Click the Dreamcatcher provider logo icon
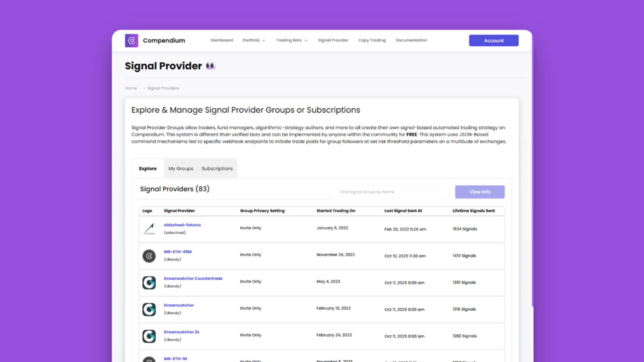Image resolution: width=644 pixels, height=362 pixels. coord(149,309)
